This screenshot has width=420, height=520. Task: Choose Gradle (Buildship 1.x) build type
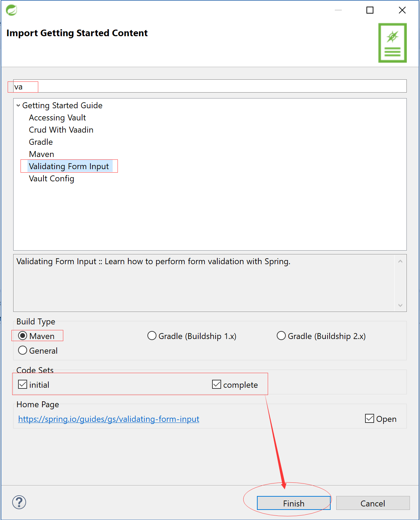[x=152, y=336]
